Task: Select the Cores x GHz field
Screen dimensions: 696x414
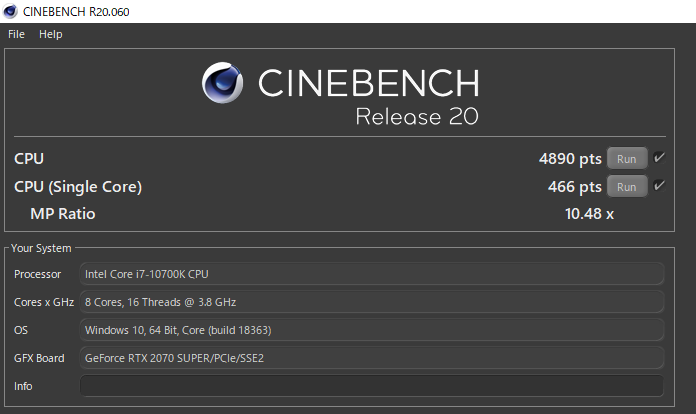Action: [371, 302]
